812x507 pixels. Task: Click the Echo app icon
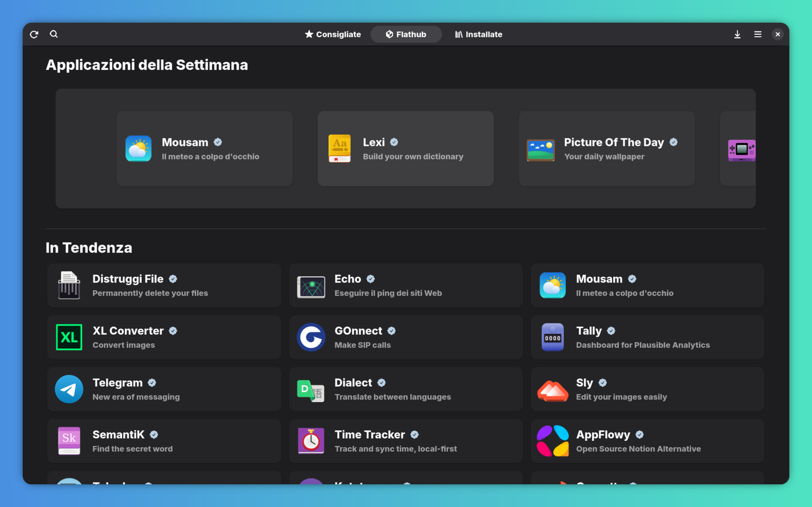pos(311,287)
